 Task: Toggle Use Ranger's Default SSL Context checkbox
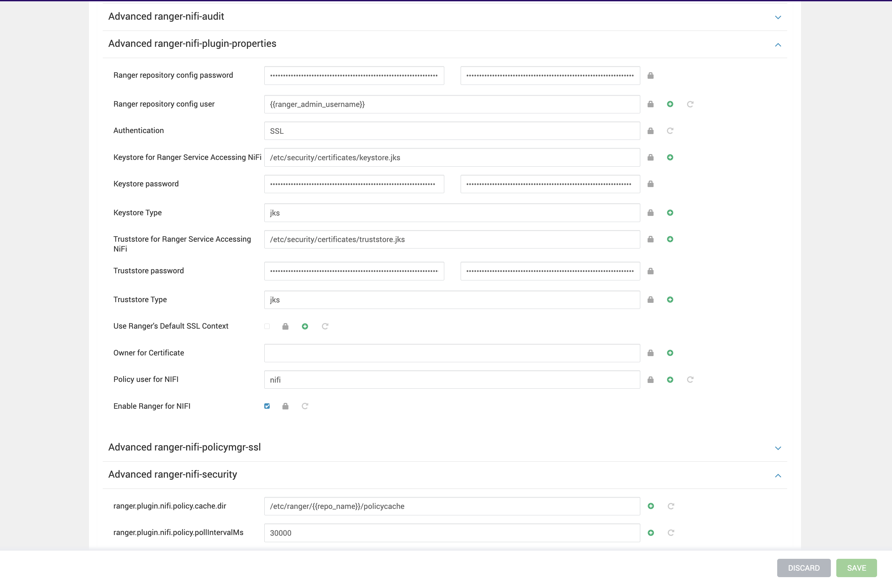[267, 326]
